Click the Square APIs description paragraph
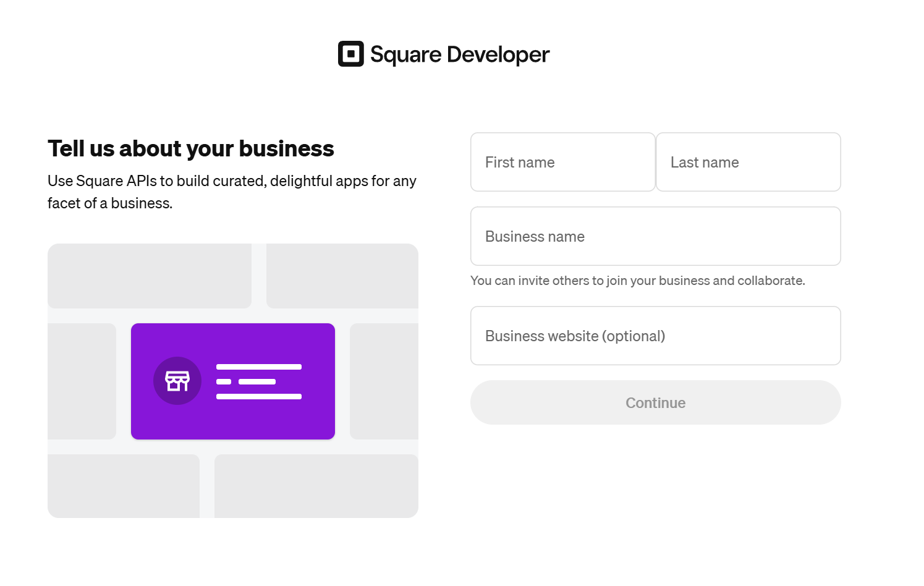This screenshot has height=586, width=924. point(232,192)
